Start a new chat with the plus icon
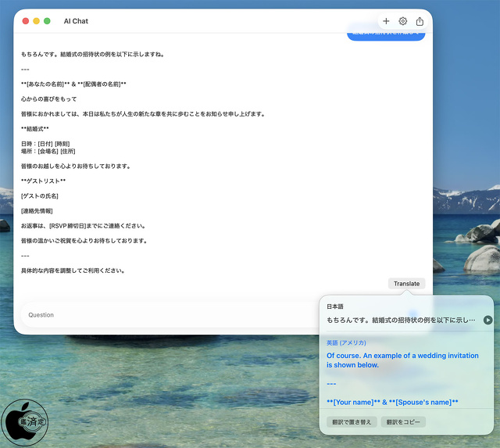The image size is (500, 448). pos(386,21)
